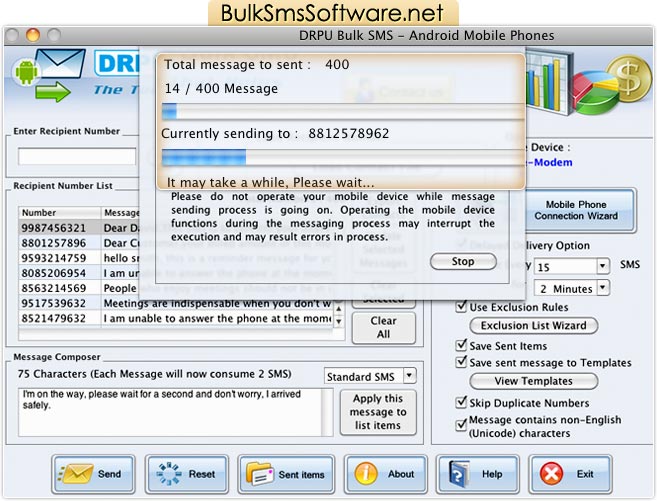Click the currently sending progress bar

(343, 158)
